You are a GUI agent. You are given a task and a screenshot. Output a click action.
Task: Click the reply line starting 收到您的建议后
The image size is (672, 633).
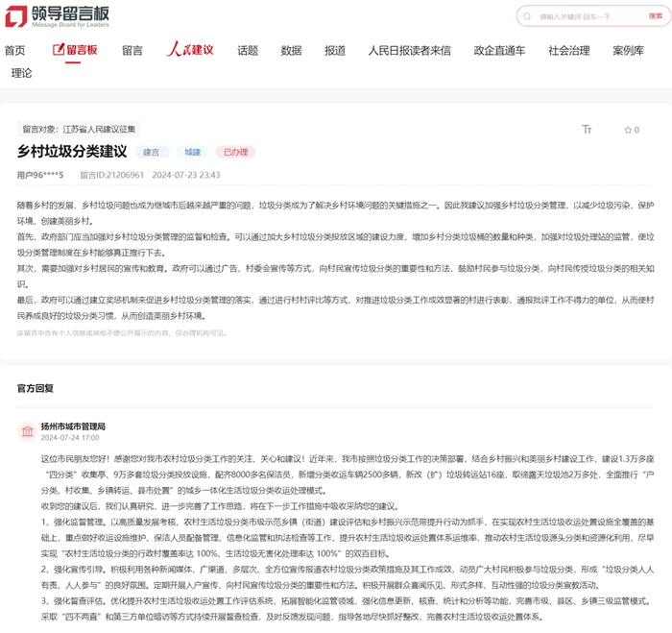tap(220, 506)
